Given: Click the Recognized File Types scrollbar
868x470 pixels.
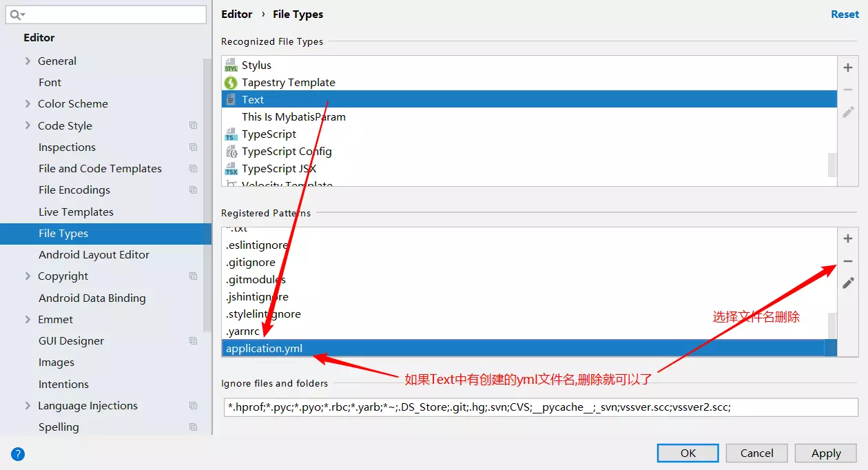Looking at the screenshot, I should (832, 164).
